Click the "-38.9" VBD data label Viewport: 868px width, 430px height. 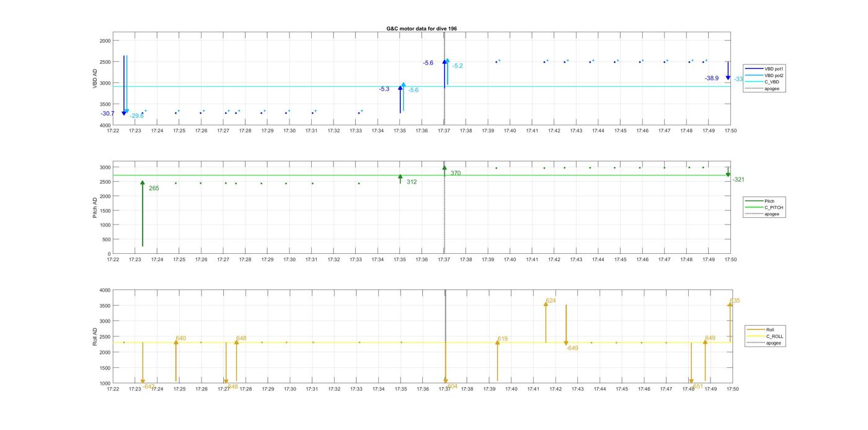point(712,79)
